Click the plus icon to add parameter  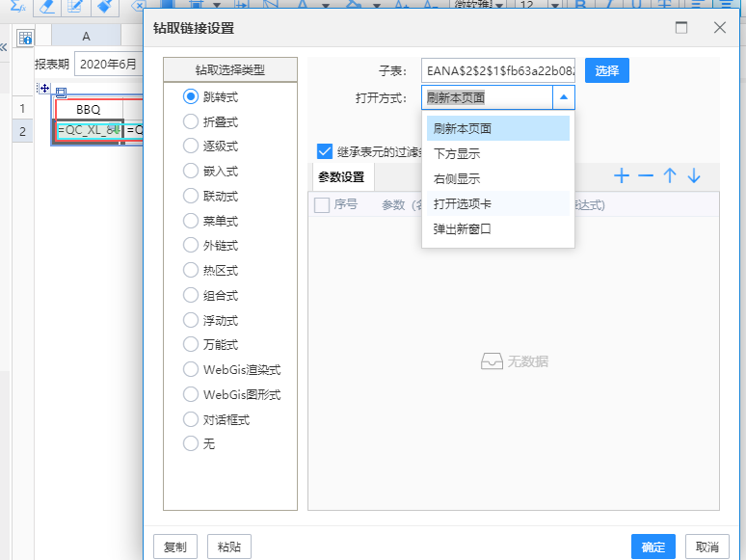point(622,176)
